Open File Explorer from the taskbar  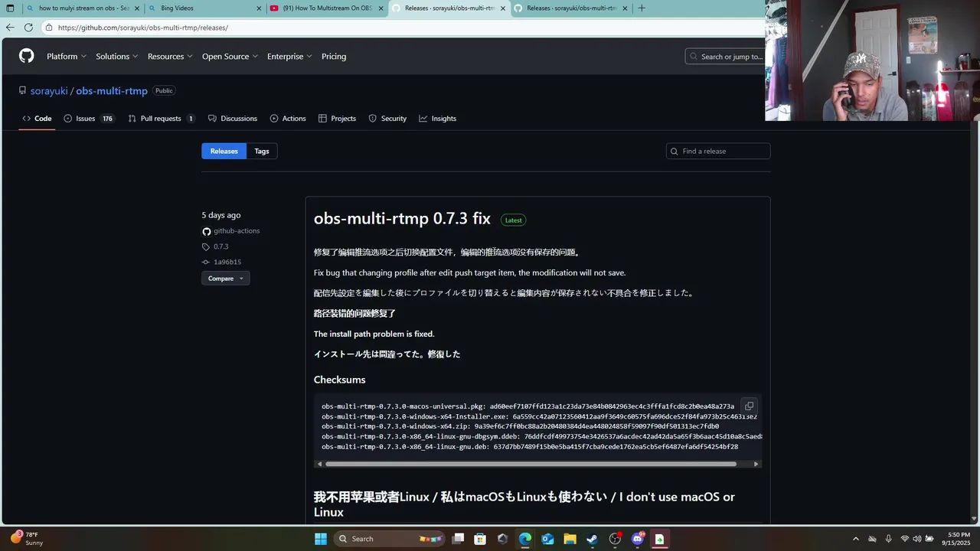(x=570, y=539)
